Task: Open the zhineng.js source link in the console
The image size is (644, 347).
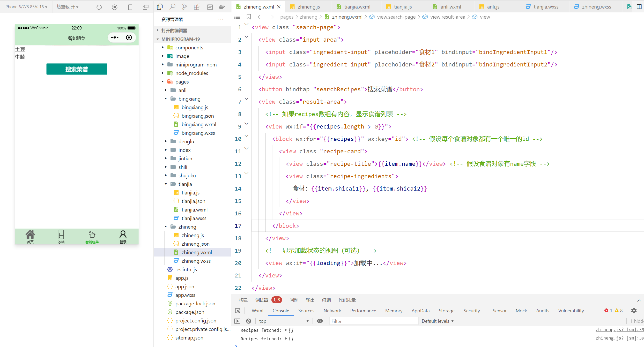Action: click(619, 329)
